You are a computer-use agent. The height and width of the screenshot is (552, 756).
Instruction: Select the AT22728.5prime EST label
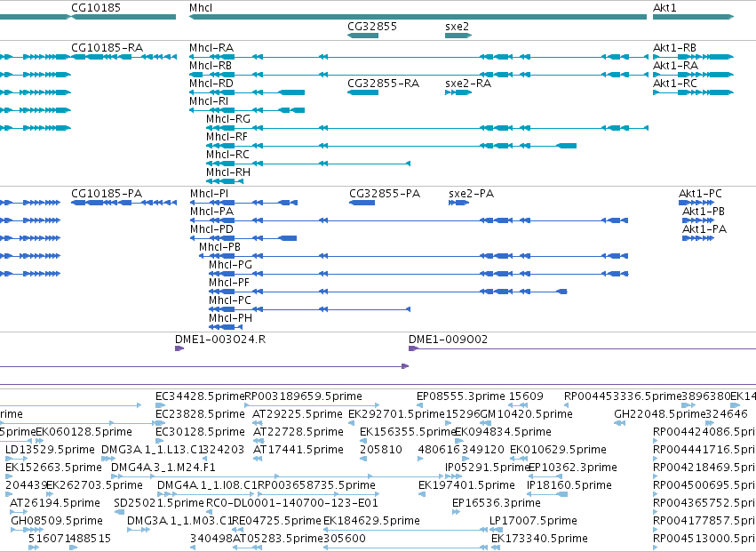tap(298, 432)
